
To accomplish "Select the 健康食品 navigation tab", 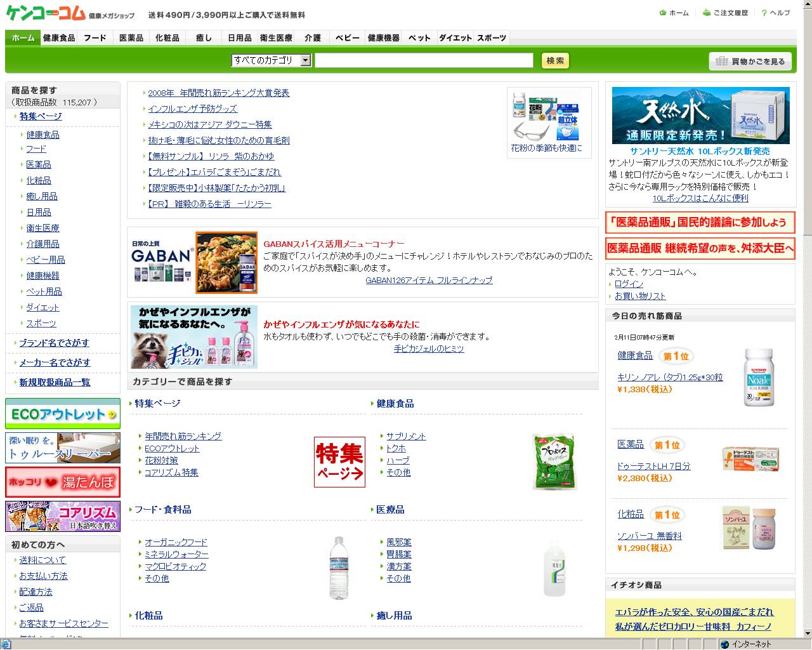I will click(x=59, y=38).
